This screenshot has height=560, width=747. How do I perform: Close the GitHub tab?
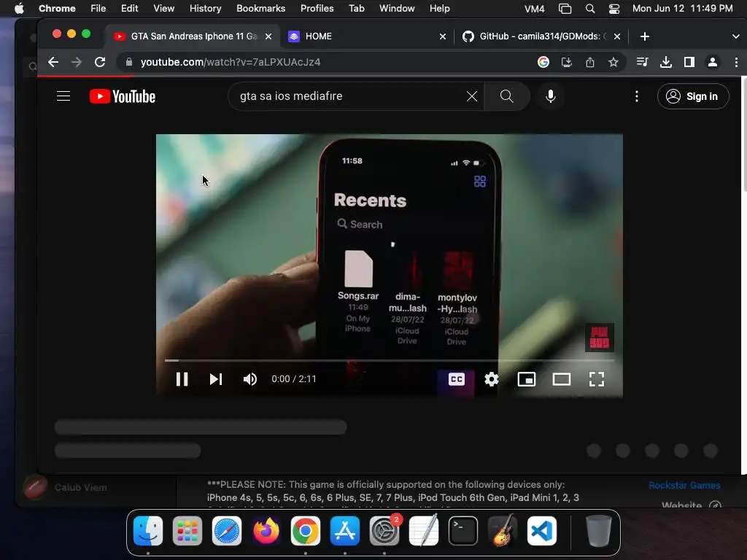pos(617,36)
